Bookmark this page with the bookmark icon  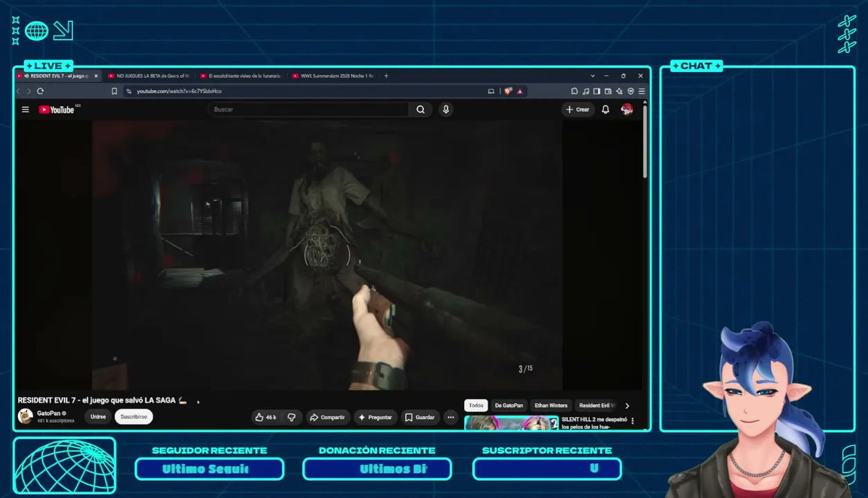click(114, 91)
